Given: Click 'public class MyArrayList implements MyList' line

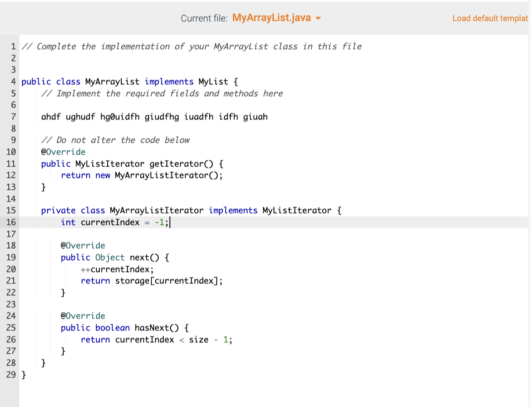Looking at the screenshot, I should point(130,82).
